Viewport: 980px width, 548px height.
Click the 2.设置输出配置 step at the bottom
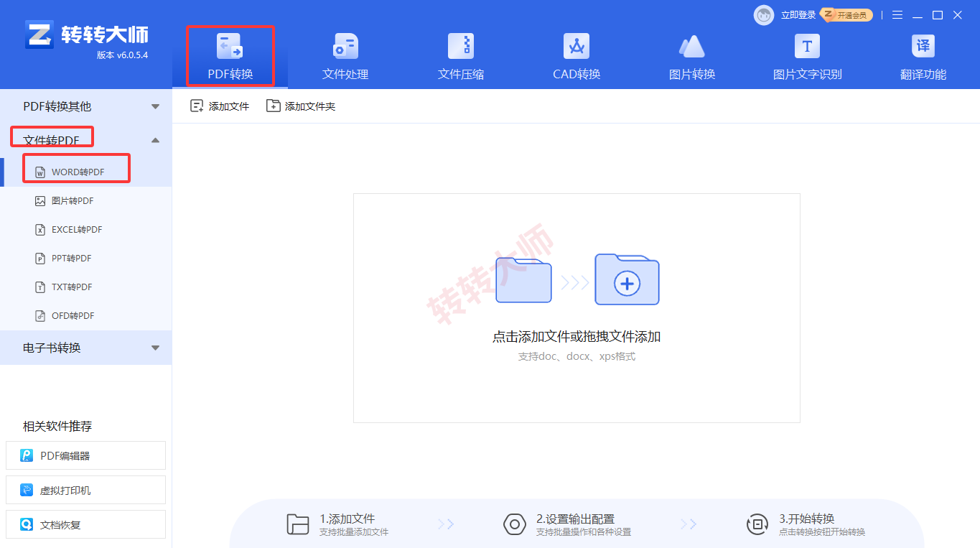[567, 524]
